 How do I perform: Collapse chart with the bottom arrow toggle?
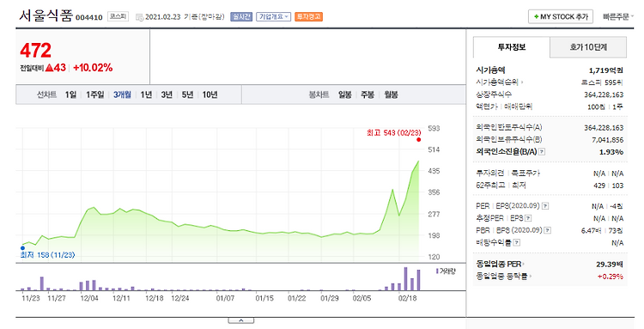tap(241, 320)
